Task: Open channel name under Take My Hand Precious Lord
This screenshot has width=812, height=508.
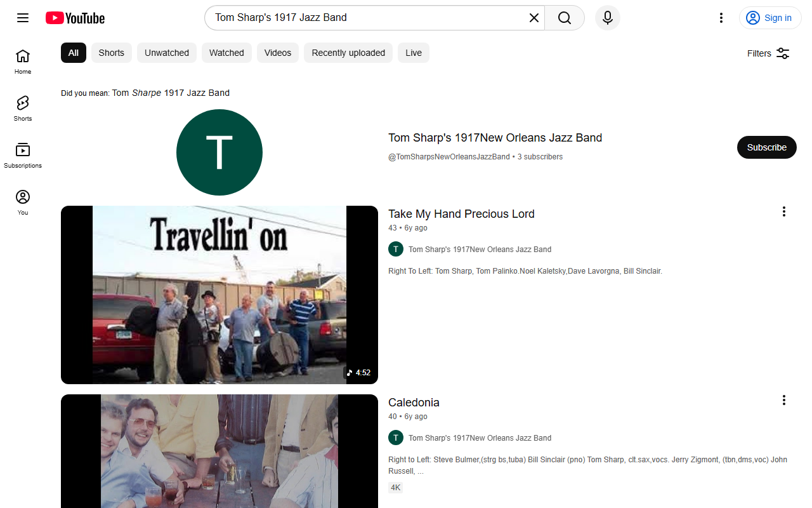Action: coord(480,250)
